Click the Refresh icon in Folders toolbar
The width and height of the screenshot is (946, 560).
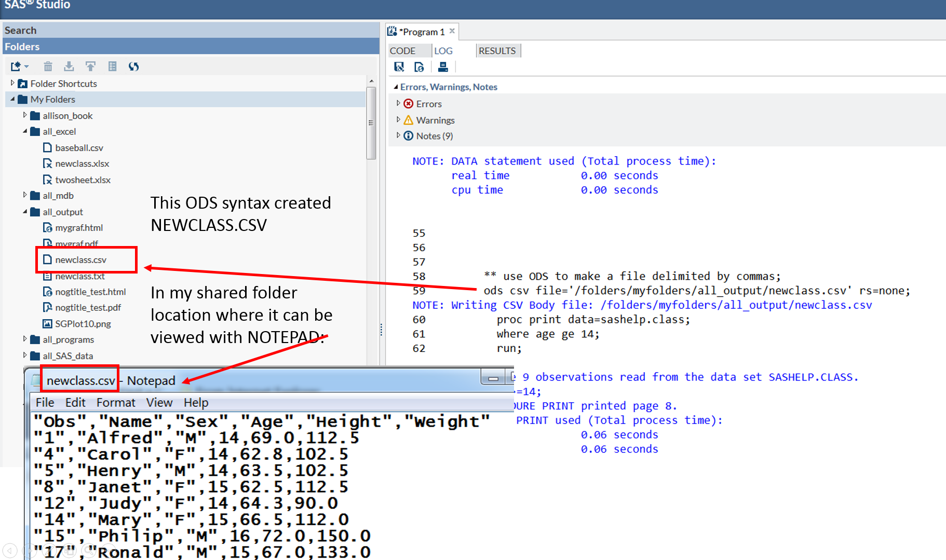pyautogui.click(x=133, y=66)
